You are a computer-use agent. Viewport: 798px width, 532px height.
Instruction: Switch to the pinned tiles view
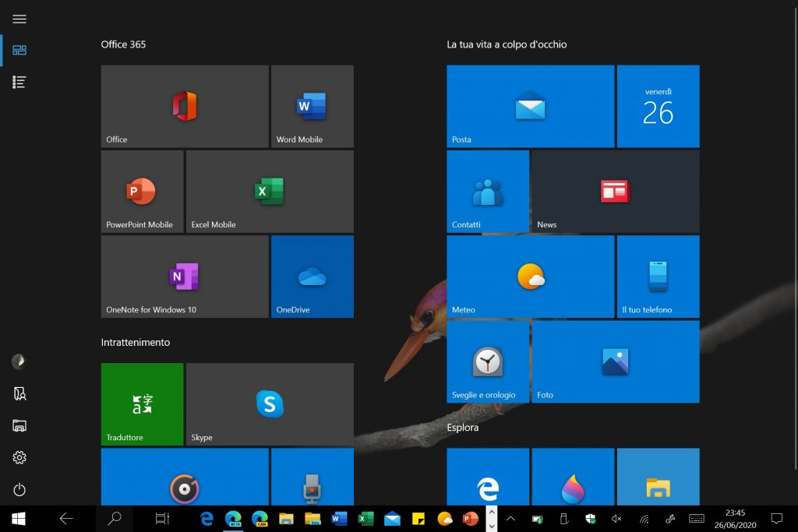click(x=19, y=50)
